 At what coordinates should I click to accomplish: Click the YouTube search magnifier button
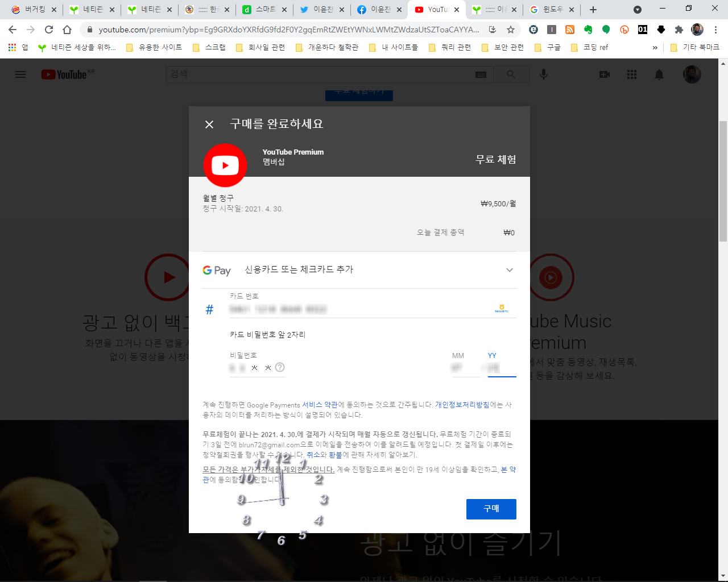coord(511,74)
